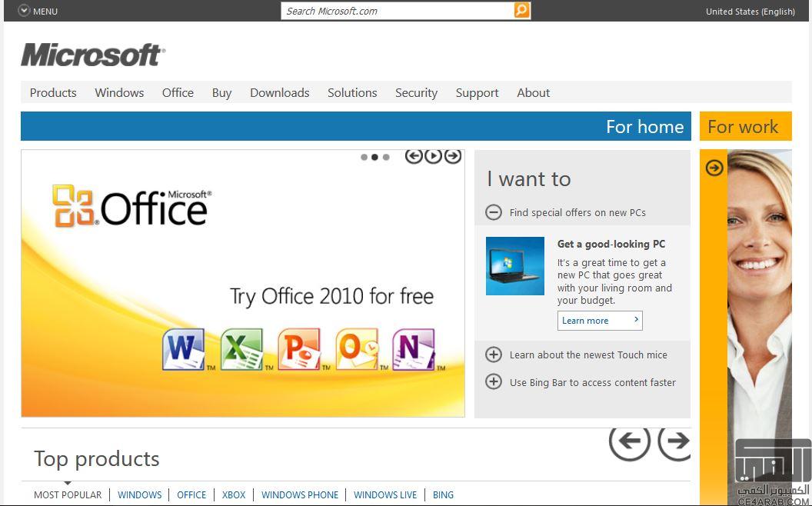This screenshot has width=812, height=506.
Task: Select the first banner slide dot
Action: [364, 158]
